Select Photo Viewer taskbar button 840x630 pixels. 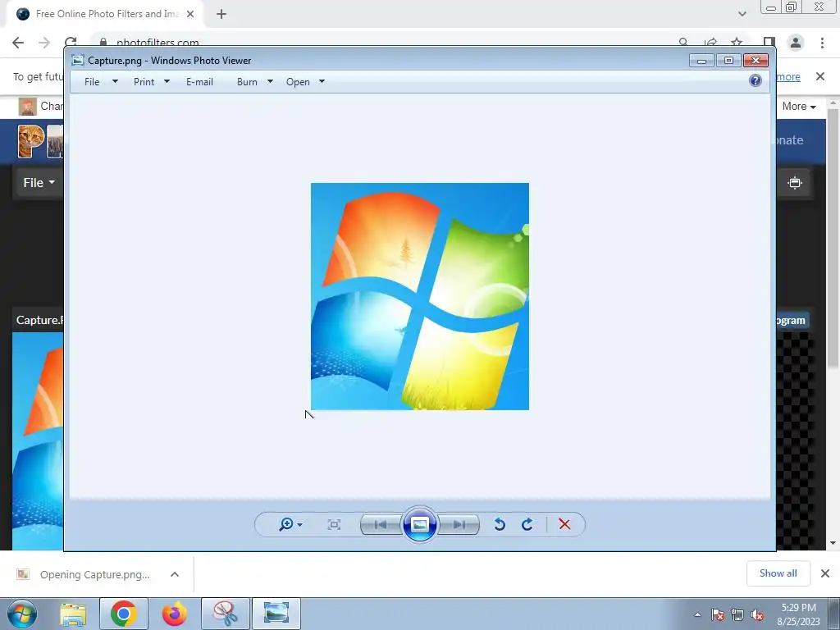tap(276, 614)
